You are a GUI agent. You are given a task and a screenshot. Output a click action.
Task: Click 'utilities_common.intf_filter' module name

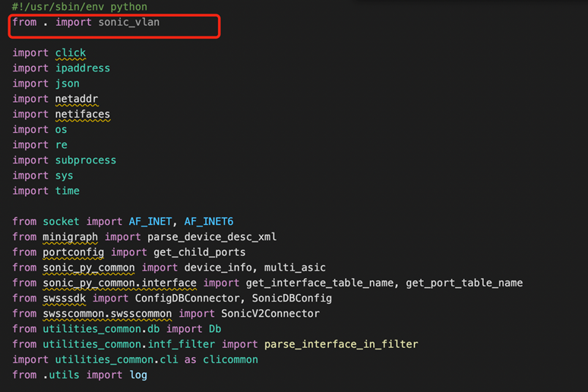pos(129,345)
